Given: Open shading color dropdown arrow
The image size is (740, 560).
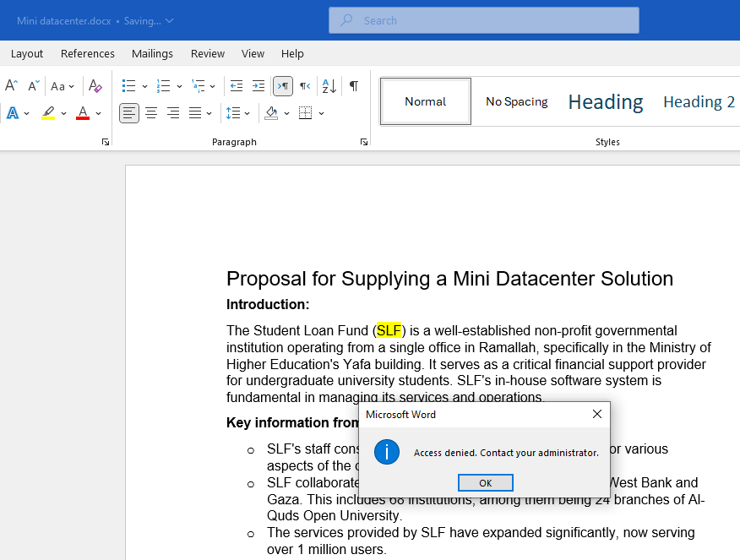Looking at the screenshot, I should [x=286, y=113].
